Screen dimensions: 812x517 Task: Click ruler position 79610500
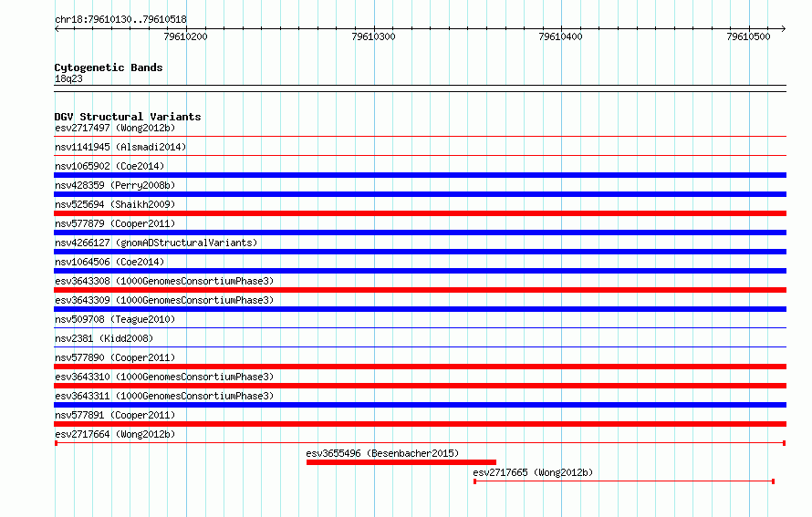(748, 36)
